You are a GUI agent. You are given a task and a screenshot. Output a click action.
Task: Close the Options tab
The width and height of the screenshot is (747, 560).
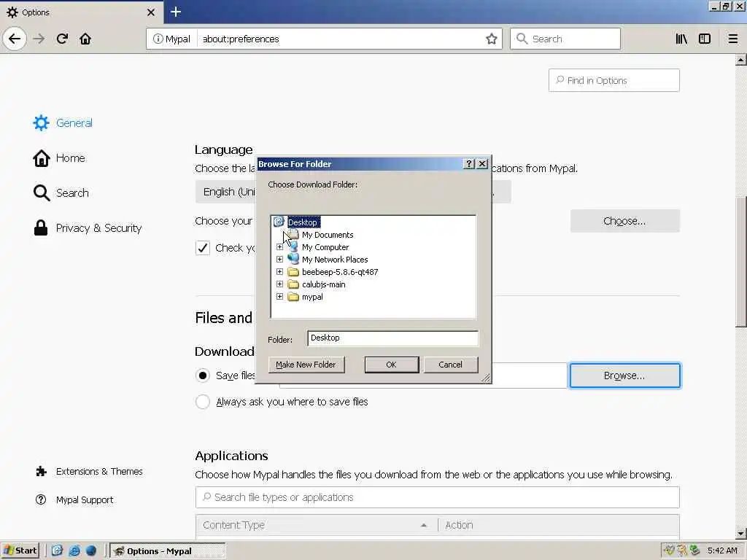151,12
